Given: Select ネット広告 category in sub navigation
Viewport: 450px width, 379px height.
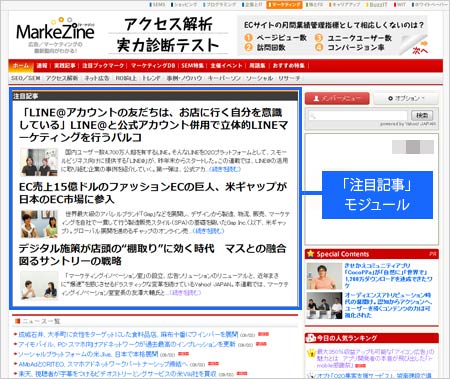Looking at the screenshot, I should click(97, 78).
